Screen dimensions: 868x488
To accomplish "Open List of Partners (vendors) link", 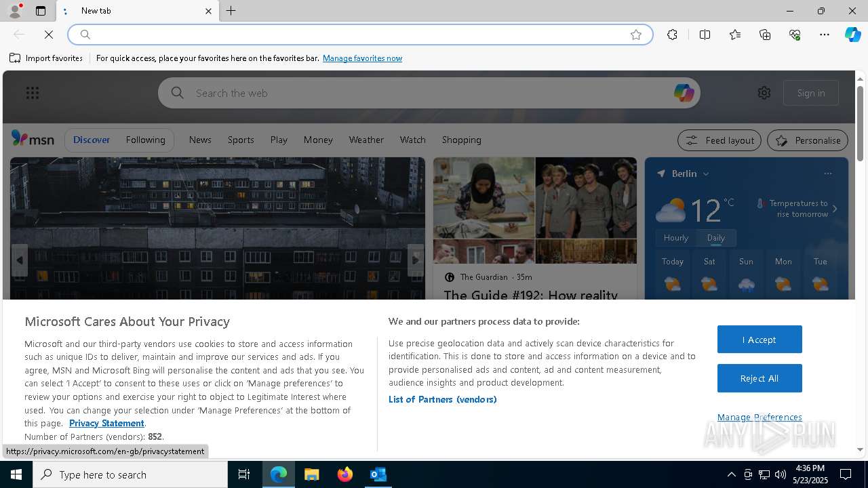I will (443, 399).
